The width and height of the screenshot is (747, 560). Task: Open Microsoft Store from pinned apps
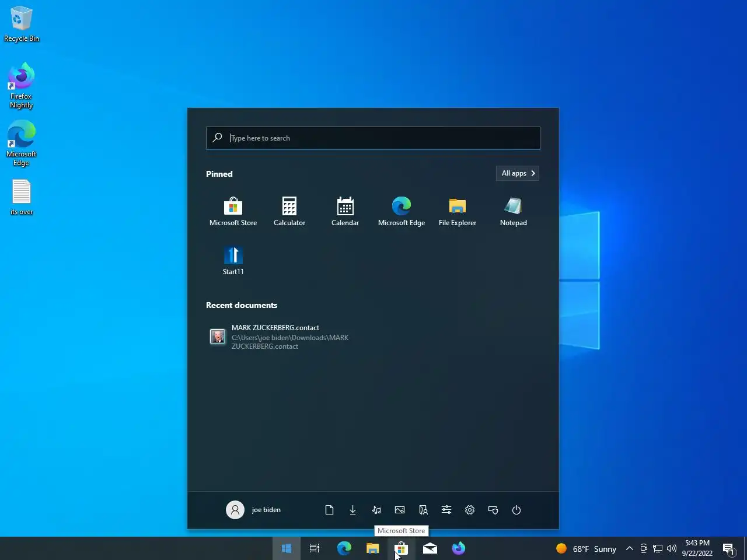pos(233,212)
